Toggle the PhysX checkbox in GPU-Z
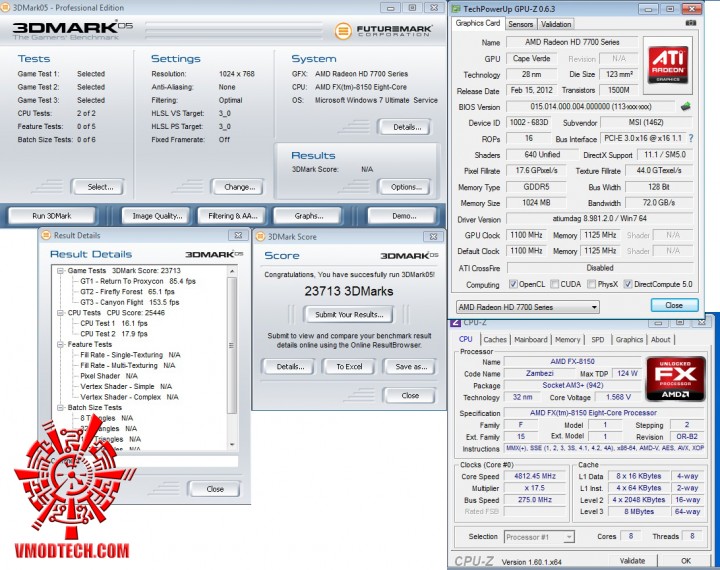Screen dimensions: 720x570 coord(592,284)
